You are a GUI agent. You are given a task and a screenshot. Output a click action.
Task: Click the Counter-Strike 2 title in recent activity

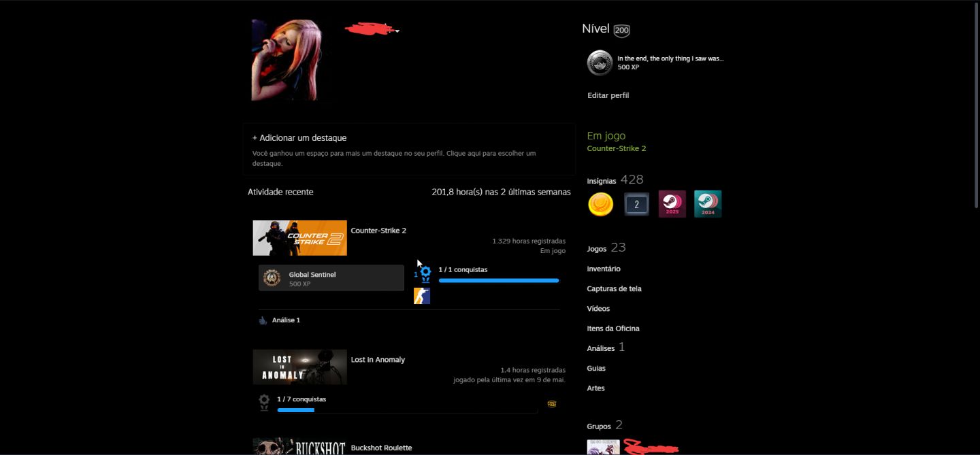pos(378,231)
